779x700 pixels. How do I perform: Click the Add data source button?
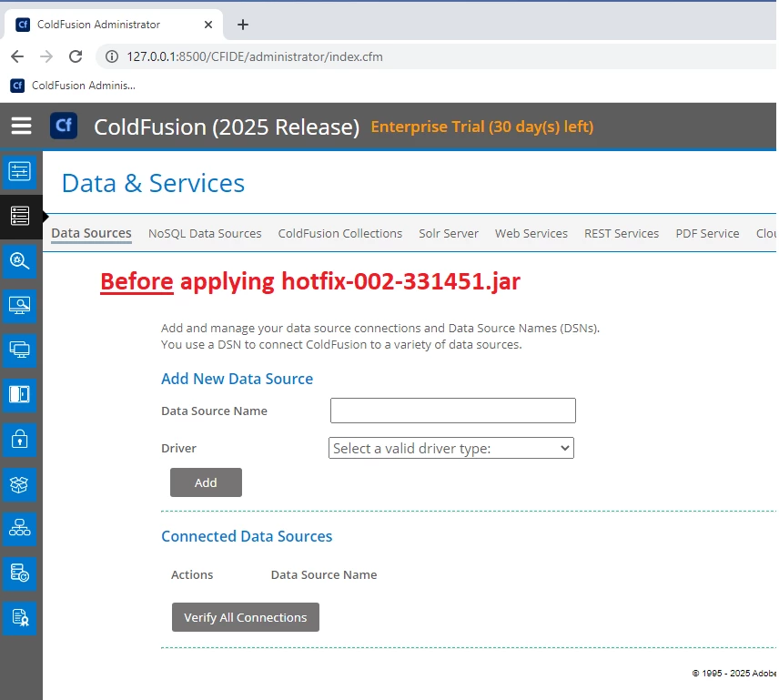(206, 482)
